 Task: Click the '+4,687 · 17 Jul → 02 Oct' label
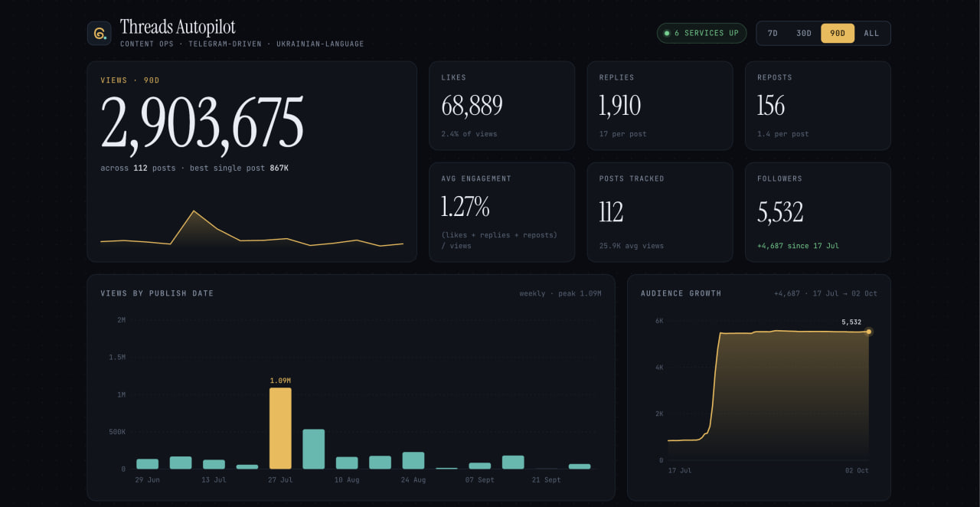tap(825, 293)
